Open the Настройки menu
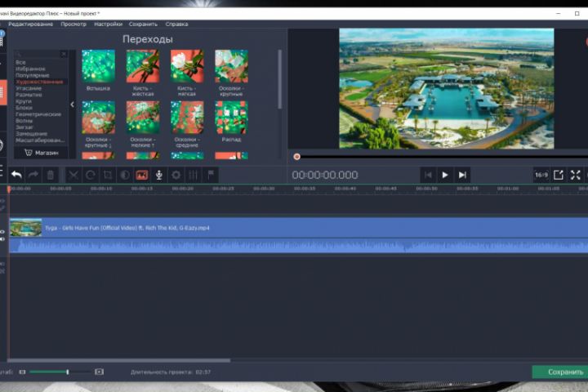The width and height of the screenshot is (588, 392). click(108, 24)
